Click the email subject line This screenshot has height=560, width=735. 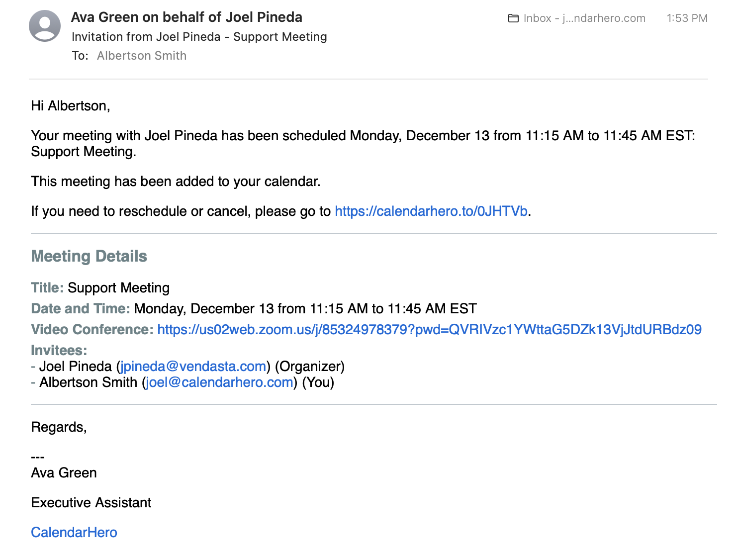199,37
